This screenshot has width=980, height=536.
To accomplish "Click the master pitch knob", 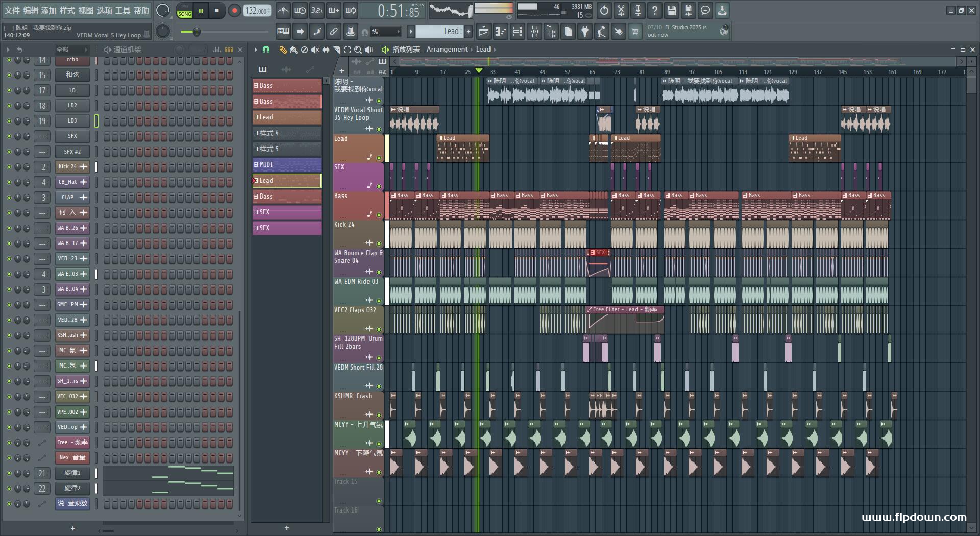I will pos(163,32).
